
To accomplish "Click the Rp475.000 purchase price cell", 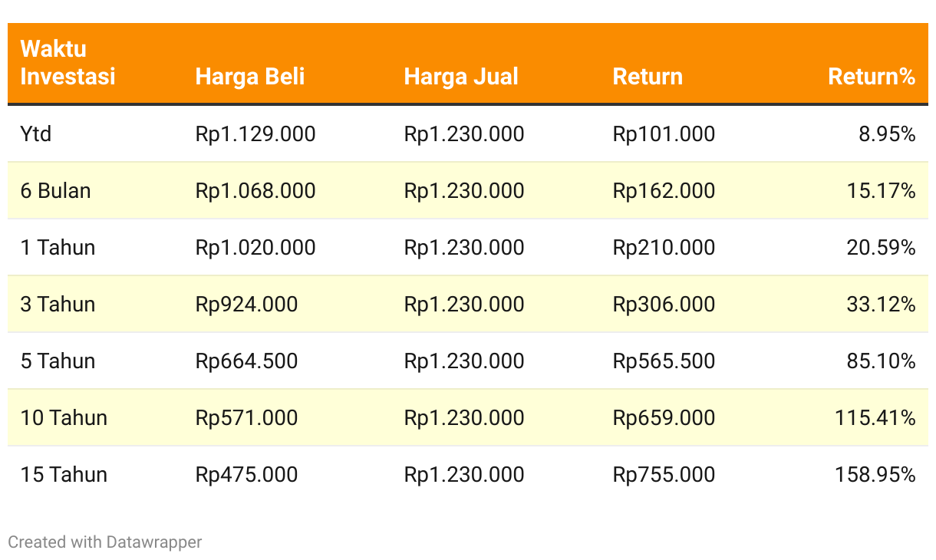I will (247, 475).
